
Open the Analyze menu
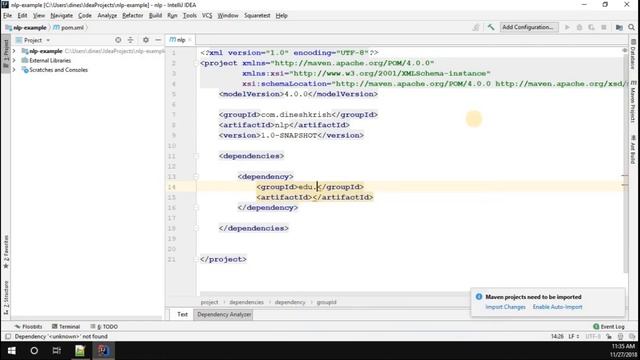pos(107,16)
